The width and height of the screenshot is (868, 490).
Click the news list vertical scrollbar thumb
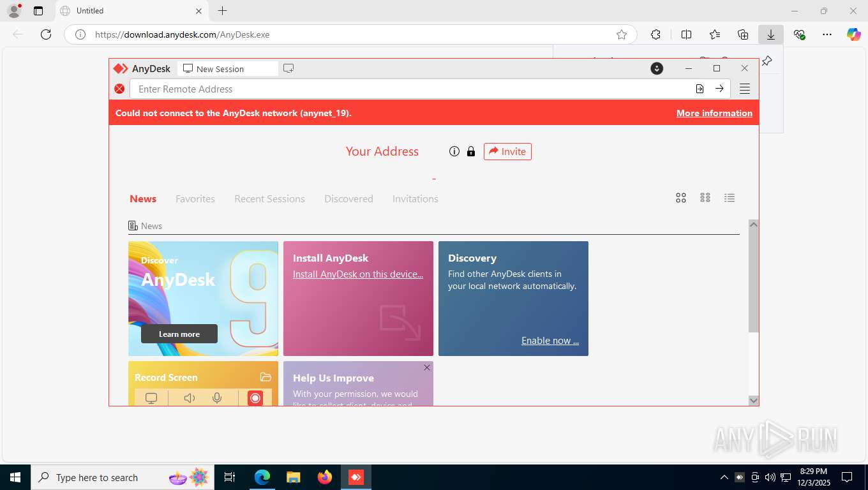coord(753,281)
